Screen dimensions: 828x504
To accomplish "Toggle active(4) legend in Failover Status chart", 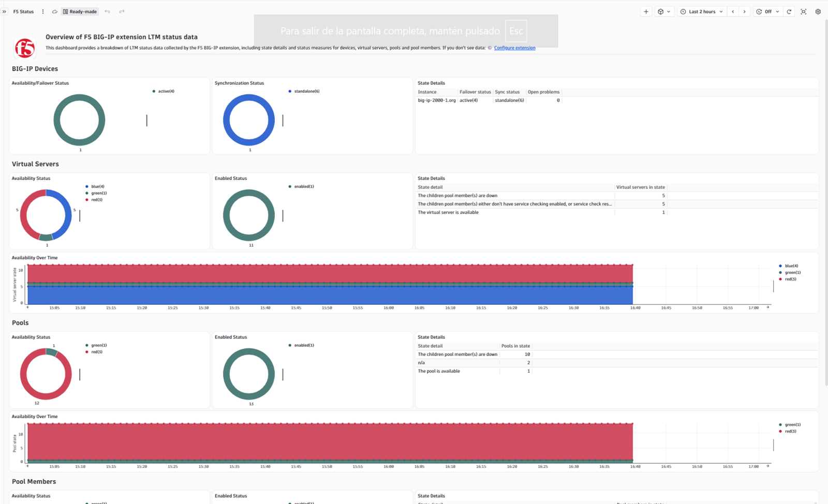I will (x=164, y=91).
